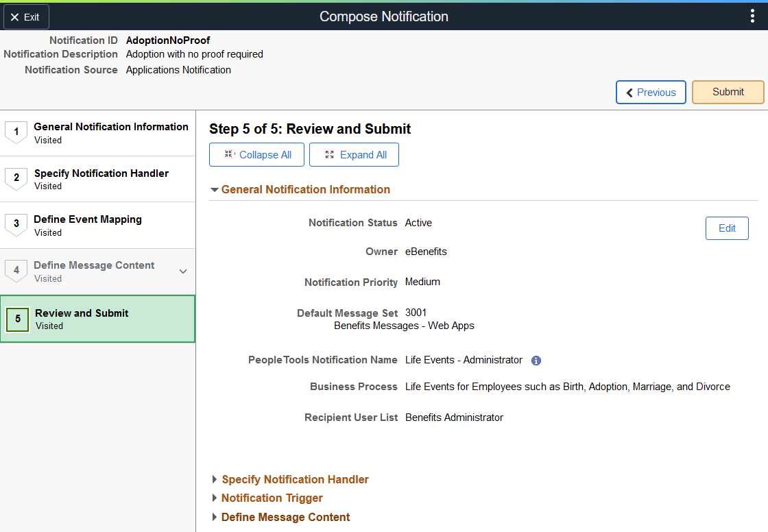This screenshot has height=532, width=768.
Task: Select the Specify Notification Handler step
Action: (97, 180)
